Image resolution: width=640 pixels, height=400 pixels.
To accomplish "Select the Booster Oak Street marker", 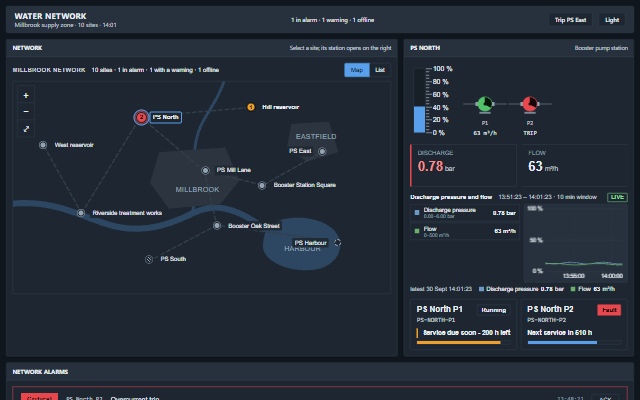I will click(217, 225).
